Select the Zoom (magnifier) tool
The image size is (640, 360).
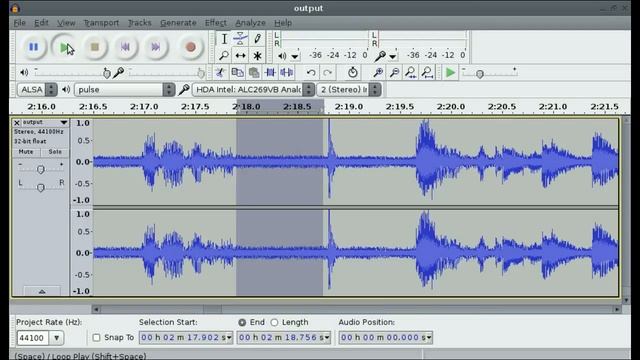[224, 56]
